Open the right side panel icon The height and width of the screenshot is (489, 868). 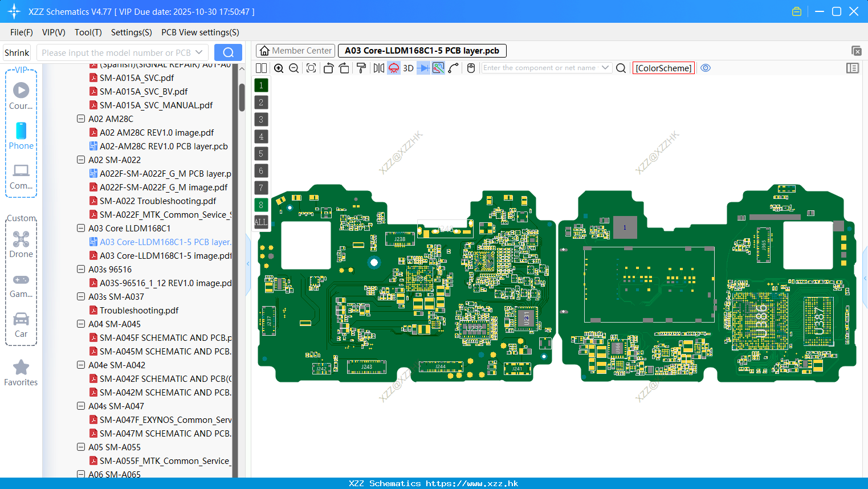[x=853, y=68]
